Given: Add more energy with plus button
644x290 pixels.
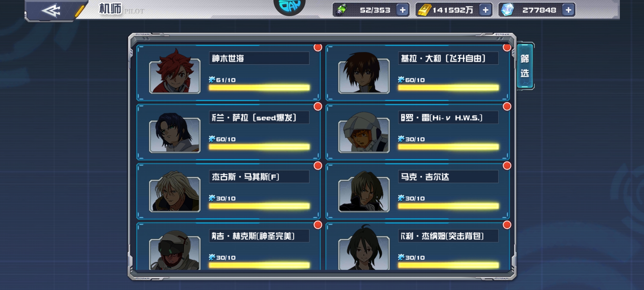Looking at the screenshot, I should [x=402, y=10].
